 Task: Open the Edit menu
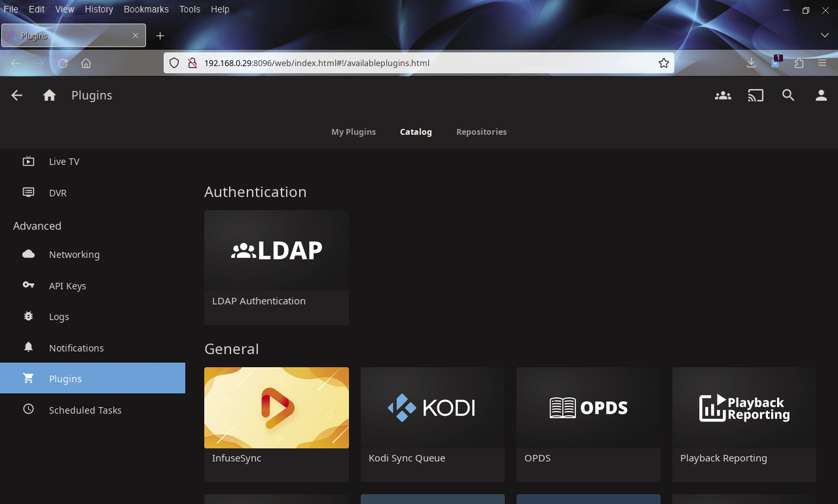[x=37, y=9]
